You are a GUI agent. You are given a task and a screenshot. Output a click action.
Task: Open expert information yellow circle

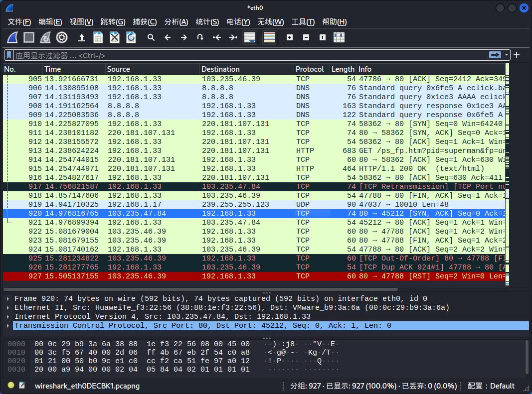pos(11,385)
